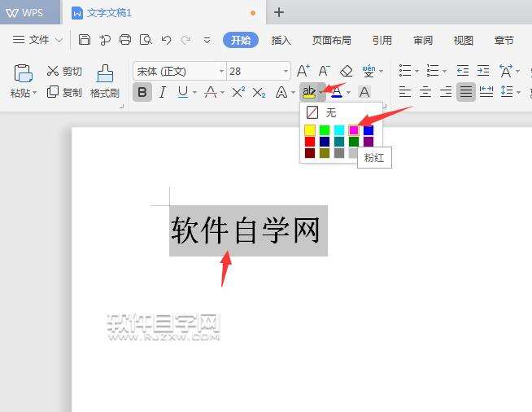
Task: Click the Distributed alignment icon
Action: (486, 92)
